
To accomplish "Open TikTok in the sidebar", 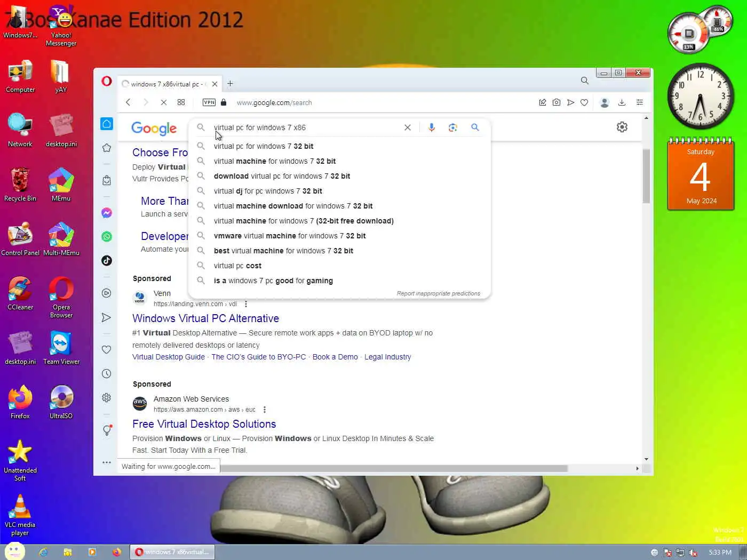I will [x=107, y=260].
